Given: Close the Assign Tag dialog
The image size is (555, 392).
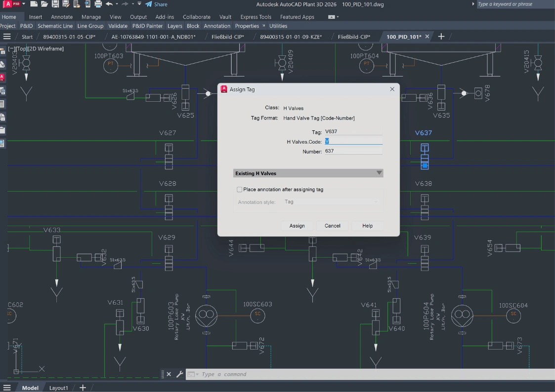Looking at the screenshot, I should point(392,89).
